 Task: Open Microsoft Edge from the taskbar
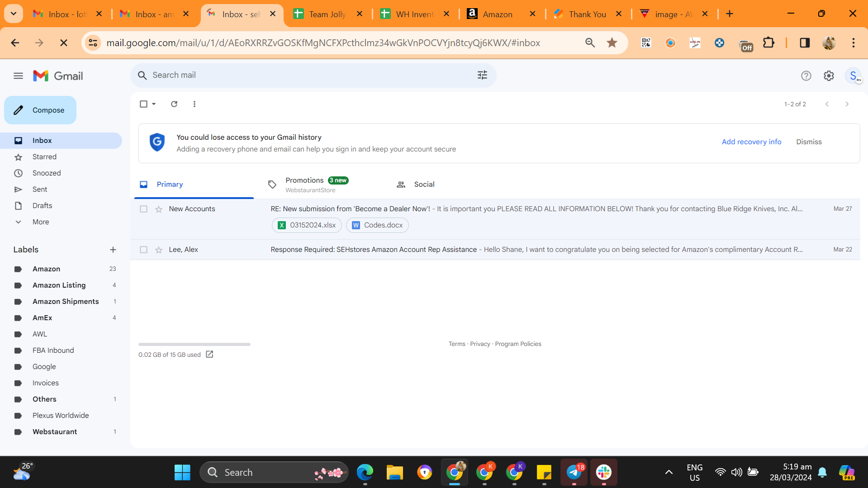[x=365, y=473]
